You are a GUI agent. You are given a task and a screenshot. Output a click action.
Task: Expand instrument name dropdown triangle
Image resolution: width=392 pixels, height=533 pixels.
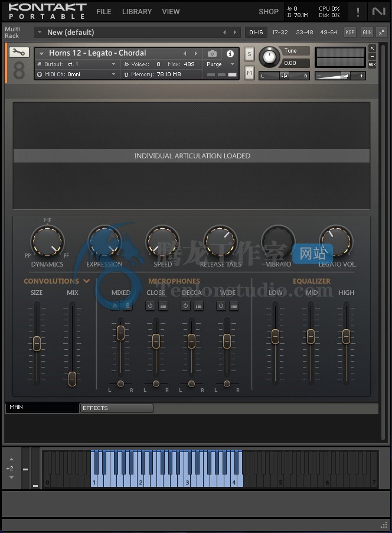[42, 53]
